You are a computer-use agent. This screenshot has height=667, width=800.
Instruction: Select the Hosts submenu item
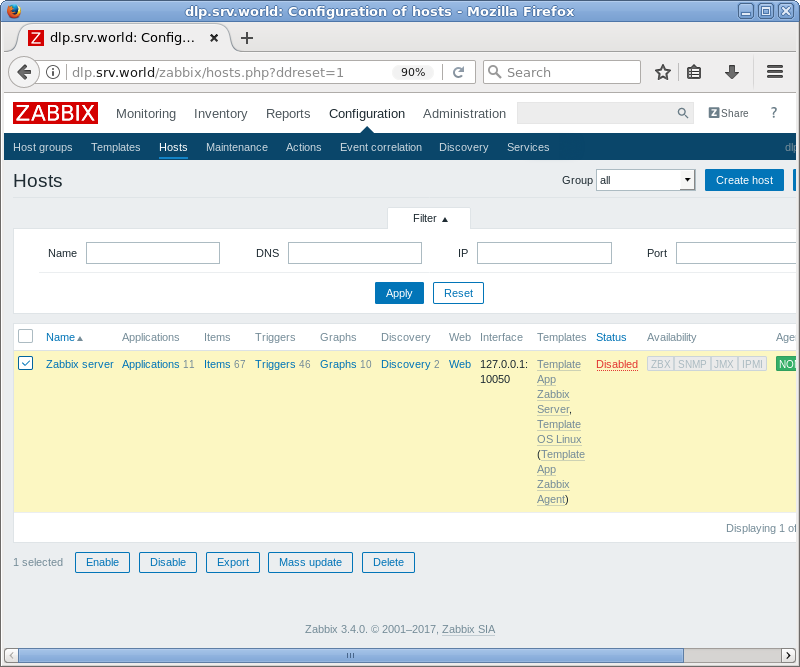tap(173, 147)
